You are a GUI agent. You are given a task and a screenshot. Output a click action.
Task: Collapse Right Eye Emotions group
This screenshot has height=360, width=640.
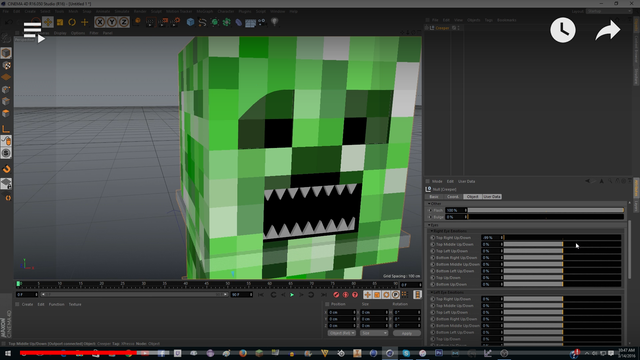[432, 231]
